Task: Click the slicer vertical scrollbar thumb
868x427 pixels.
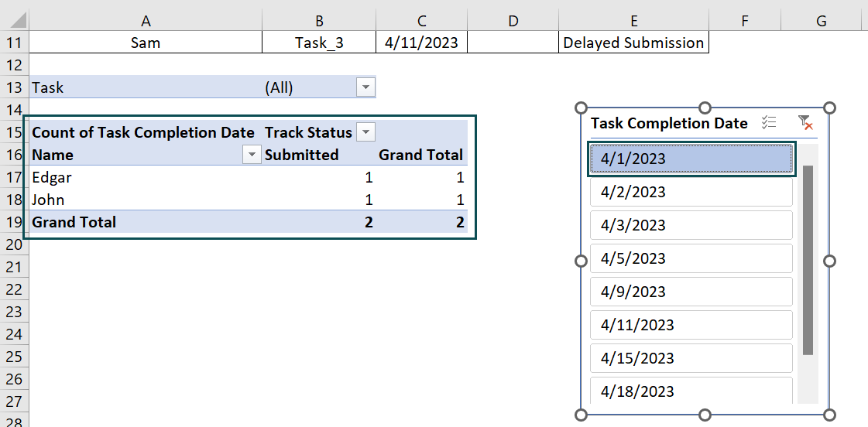Action: [808, 260]
